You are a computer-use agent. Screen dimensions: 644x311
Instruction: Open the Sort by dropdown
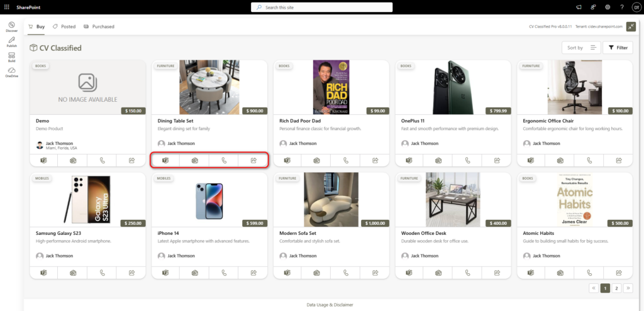(581, 48)
